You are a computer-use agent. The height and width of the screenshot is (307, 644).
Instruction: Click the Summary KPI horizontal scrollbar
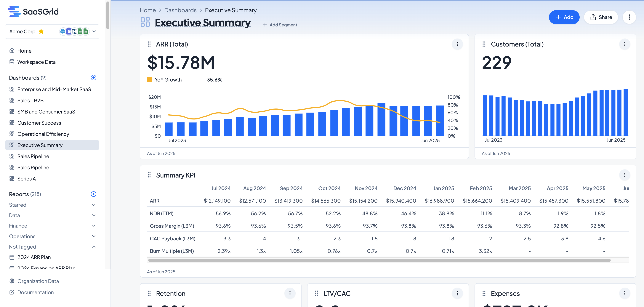(x=379, y=260)
